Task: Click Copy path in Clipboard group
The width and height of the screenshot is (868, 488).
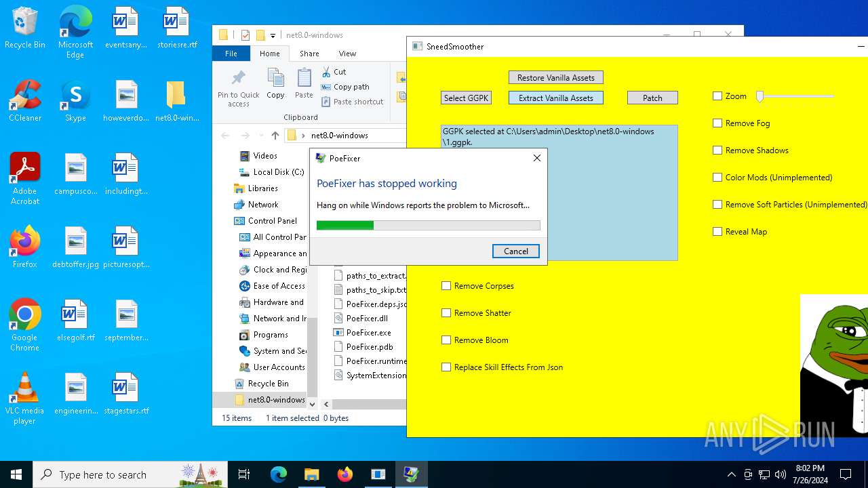Action: (x=344, y=87)
